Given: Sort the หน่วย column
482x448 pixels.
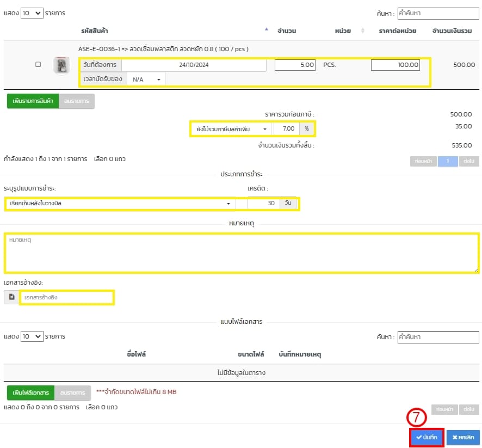Looking at the screenshot, I should click(x=362, y=31).
